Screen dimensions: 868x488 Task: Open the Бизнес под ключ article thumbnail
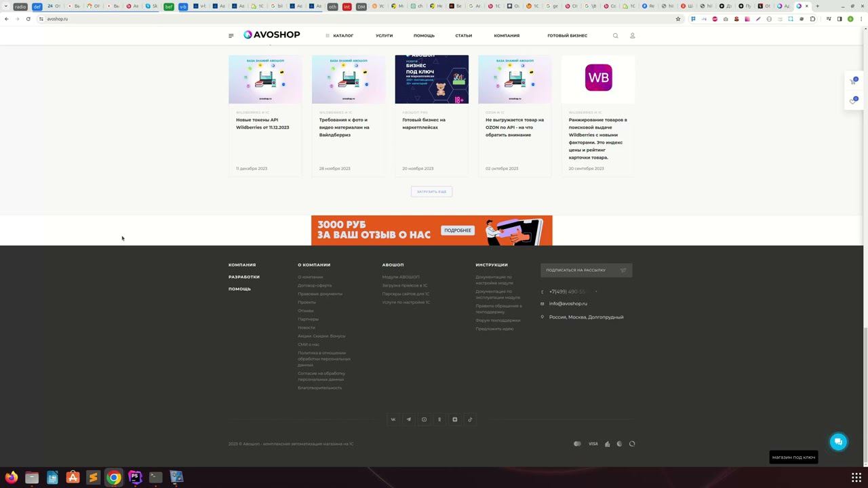pos(432,79)
